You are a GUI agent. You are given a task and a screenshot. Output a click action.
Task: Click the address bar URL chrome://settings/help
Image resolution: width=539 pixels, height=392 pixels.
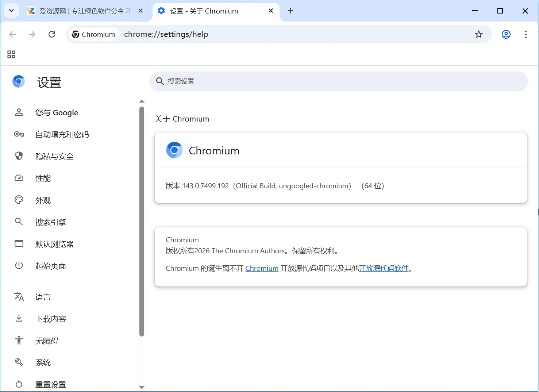pos(166,34)
